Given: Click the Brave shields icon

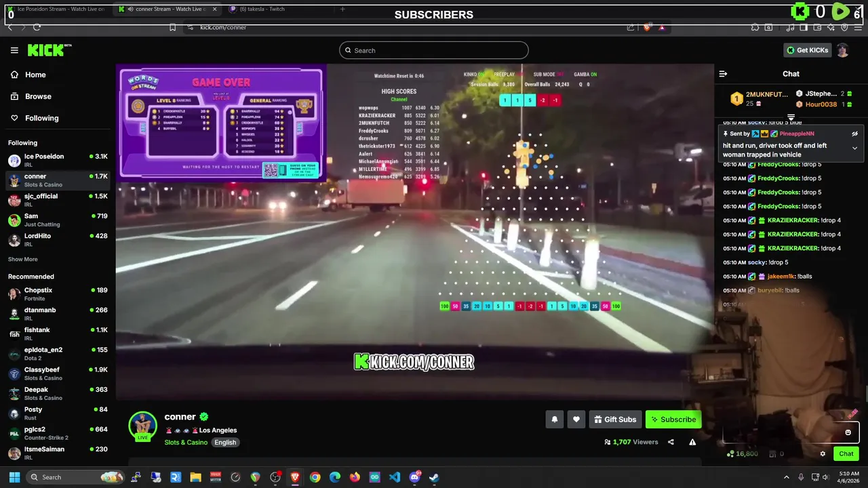Looking at the screenshot, I should pos(646,27).
